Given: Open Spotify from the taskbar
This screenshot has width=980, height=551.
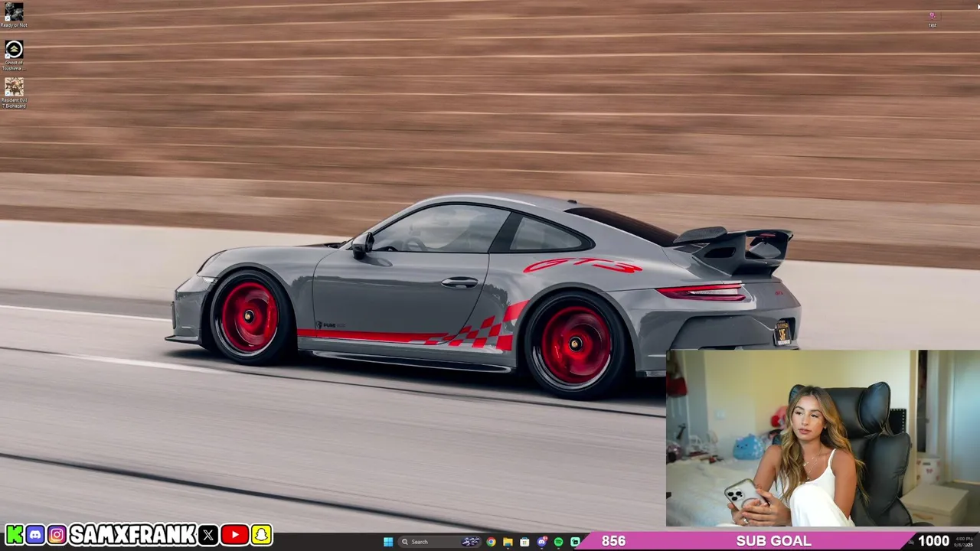Looking at the screenshot, I should (558, 542).
